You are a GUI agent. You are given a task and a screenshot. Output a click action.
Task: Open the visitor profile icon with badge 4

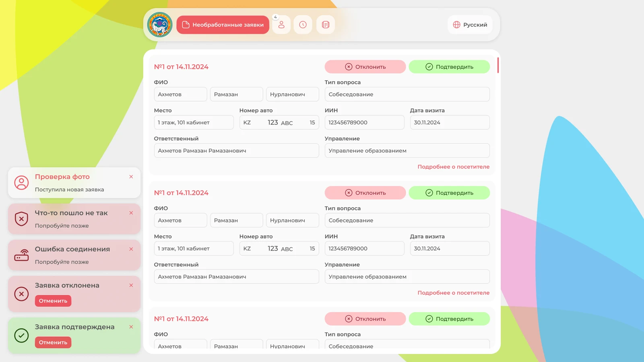point(281,25)
